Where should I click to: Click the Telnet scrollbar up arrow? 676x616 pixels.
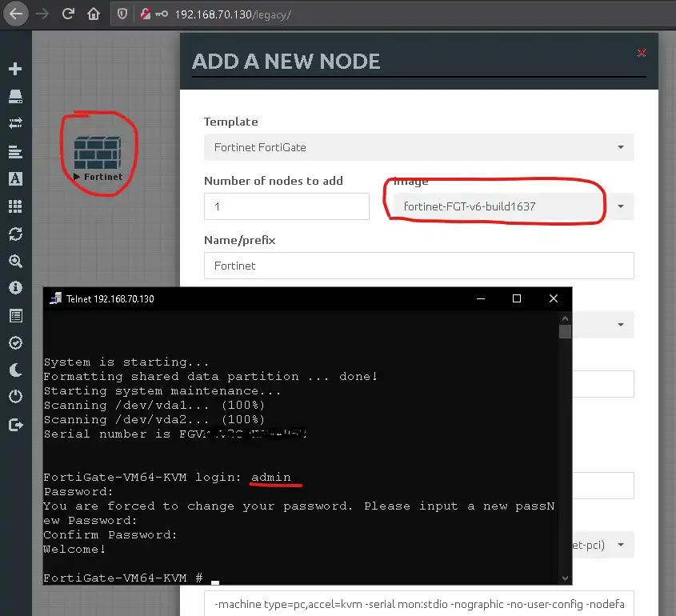point(565,318)
